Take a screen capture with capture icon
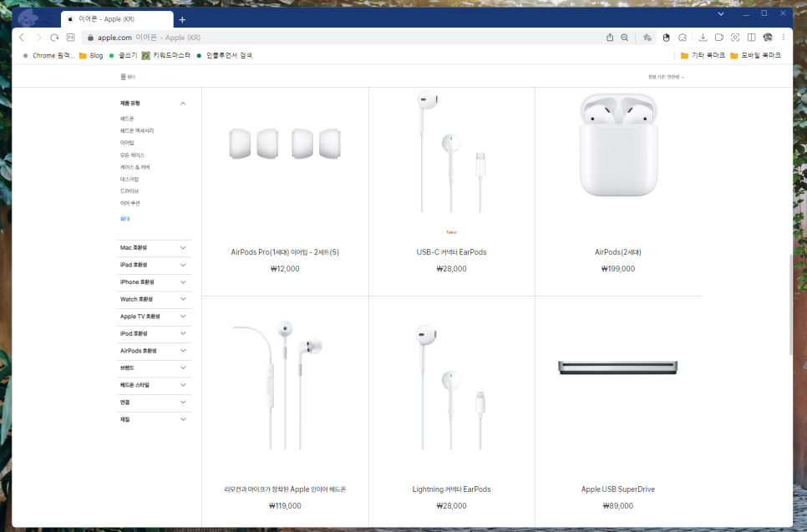 735,38
